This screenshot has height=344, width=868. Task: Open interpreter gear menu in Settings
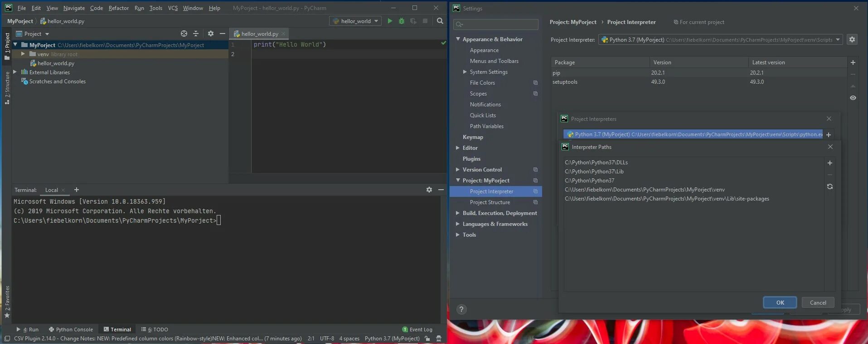click(x=852, y=39)
